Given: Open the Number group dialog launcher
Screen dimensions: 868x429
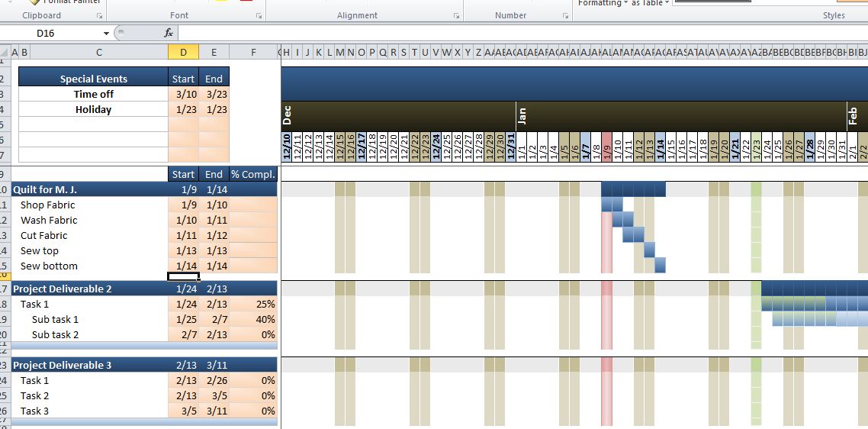Looking at the screenshot, I should coord(566,16).
